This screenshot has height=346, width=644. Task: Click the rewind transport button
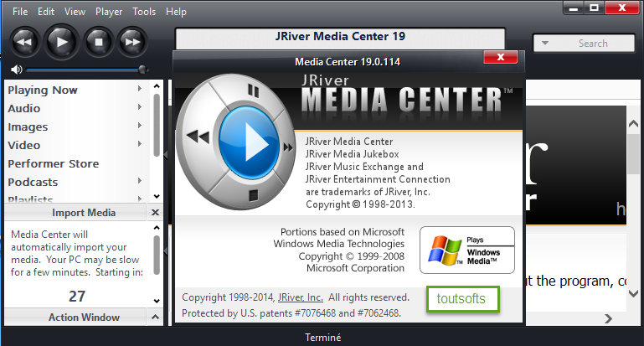click(24, 42)
